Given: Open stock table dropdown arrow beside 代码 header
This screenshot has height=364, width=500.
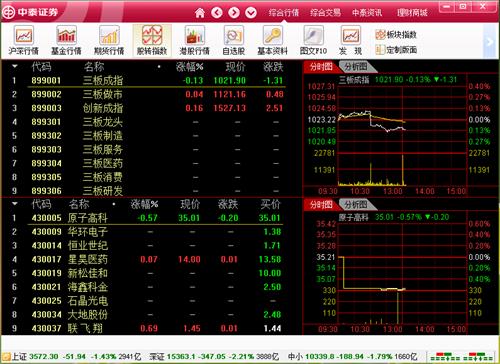Looking at the screenshot, I should click(x=15, y=204).
